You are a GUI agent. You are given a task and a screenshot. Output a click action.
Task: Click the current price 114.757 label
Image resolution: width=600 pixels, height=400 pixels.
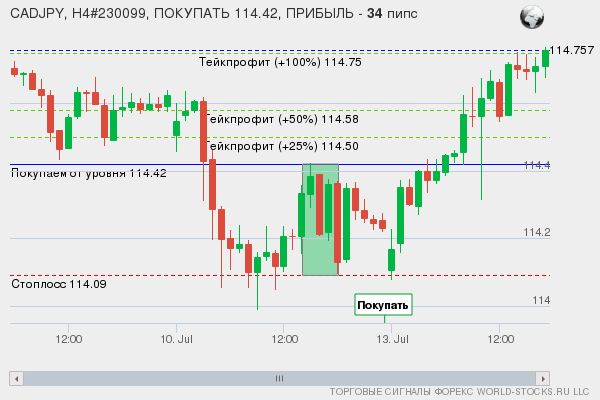[x=572, y=50]
